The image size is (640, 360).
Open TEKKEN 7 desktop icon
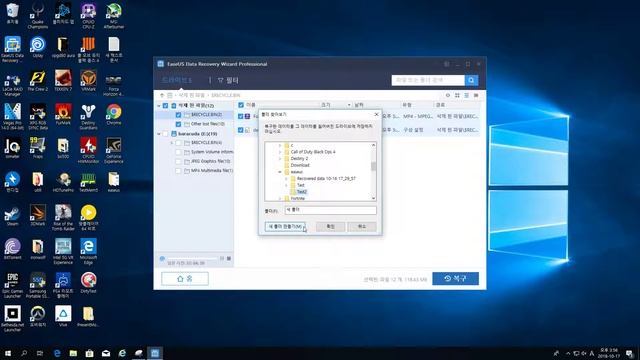[x=63, y=81]
